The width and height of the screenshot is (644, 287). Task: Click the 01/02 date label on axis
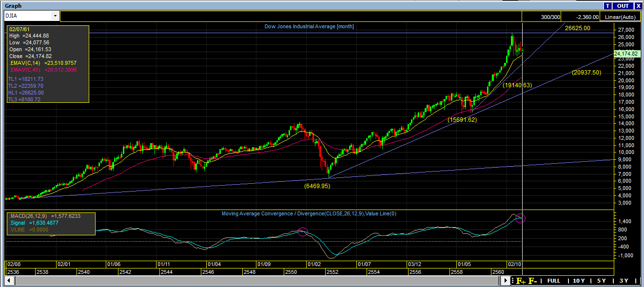point(313,264)
